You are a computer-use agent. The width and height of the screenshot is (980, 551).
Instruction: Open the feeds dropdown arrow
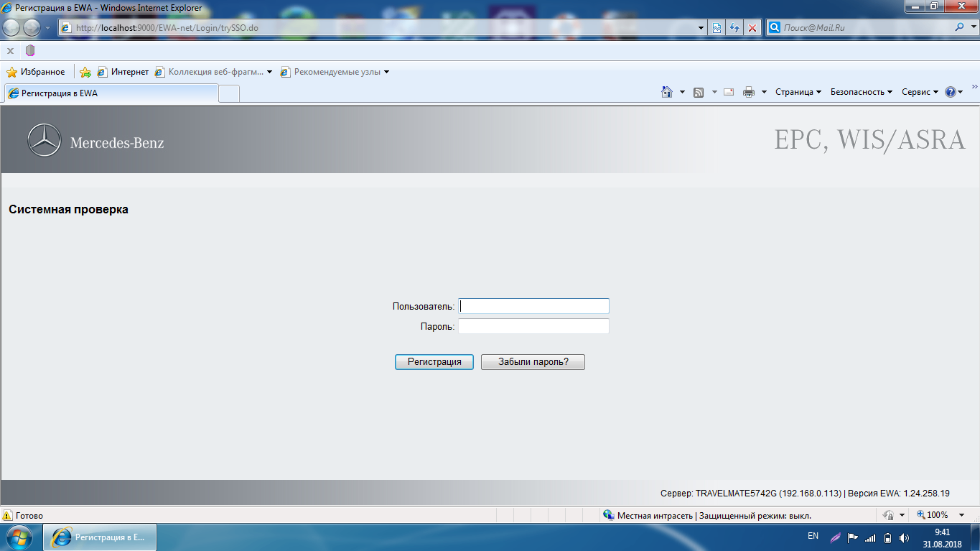(714, 92)
